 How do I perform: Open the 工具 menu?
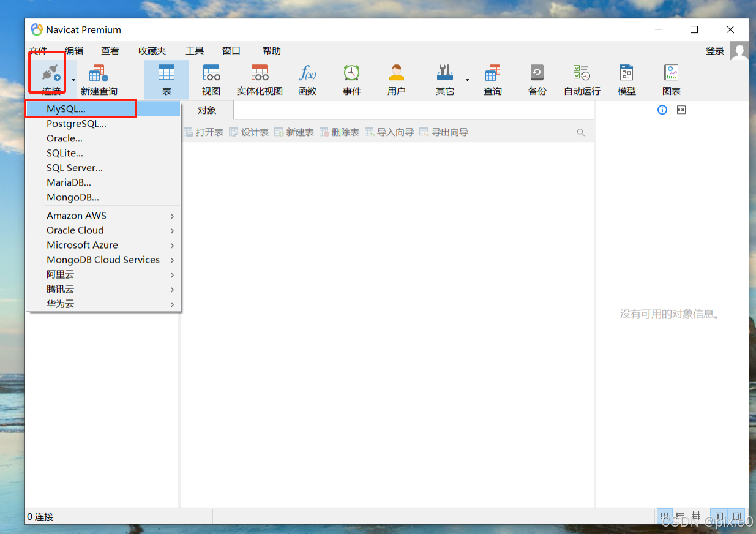[x=195, y=51]
